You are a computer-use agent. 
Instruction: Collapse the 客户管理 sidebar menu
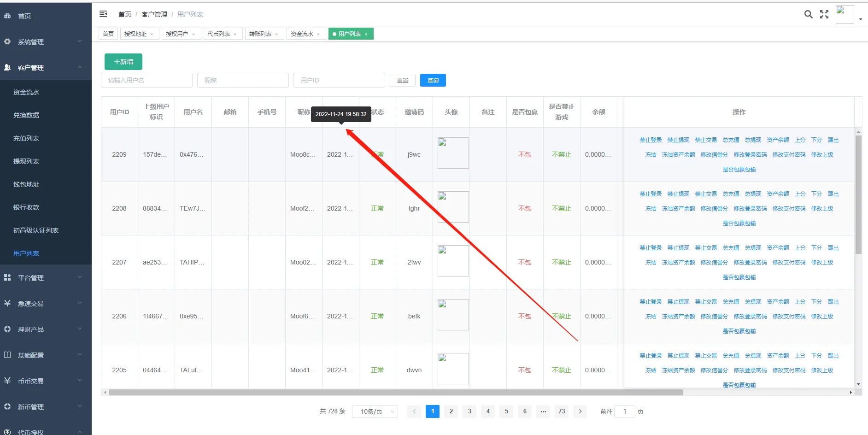pos(46,68)
